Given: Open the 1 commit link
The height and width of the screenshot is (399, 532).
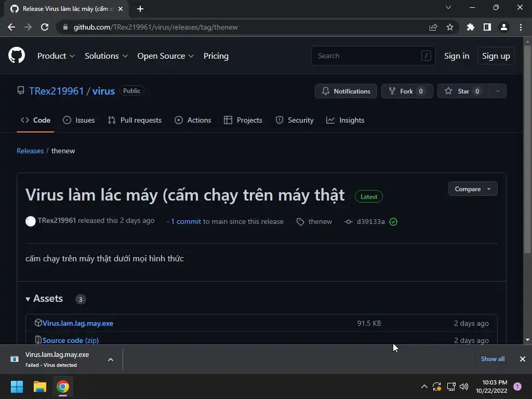Looking at the screenshot, I should click(186, 221).
